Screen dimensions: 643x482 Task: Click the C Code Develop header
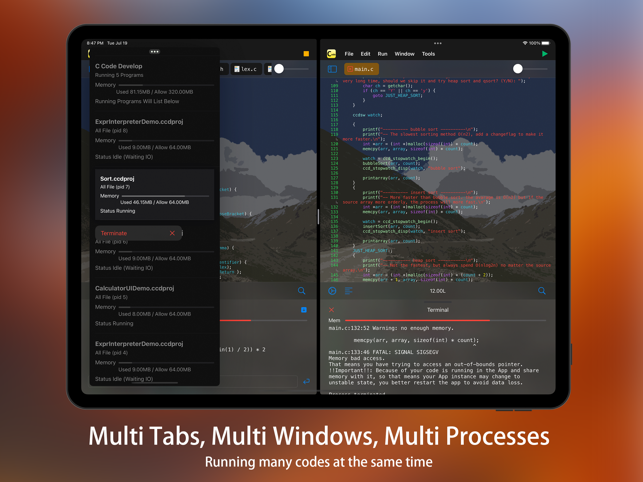point(119,66)
